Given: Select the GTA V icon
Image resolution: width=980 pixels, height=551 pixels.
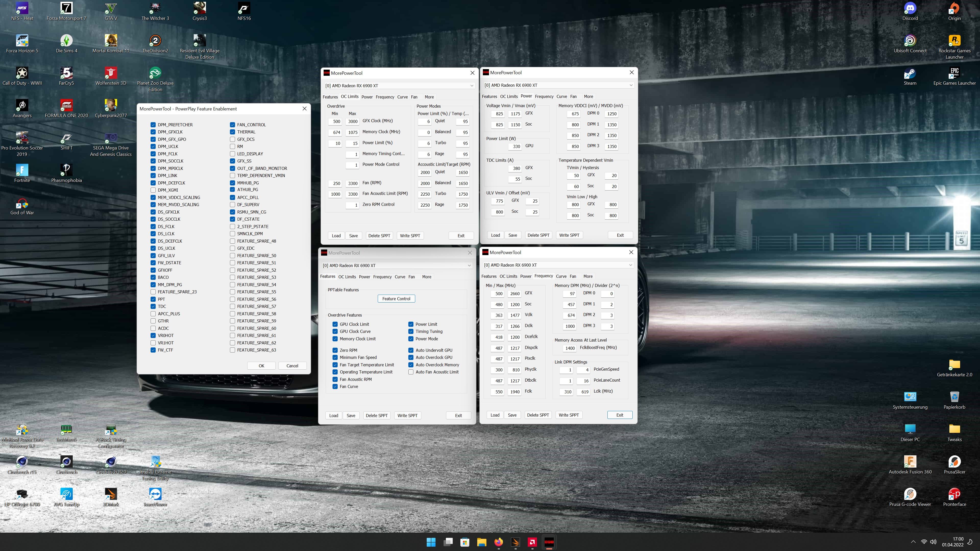Looking at the screenshot, I should point(111,11).
